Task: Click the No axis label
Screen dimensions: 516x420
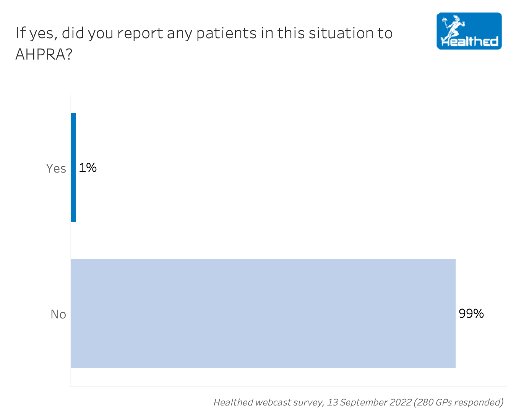Action: coord(58,314)
